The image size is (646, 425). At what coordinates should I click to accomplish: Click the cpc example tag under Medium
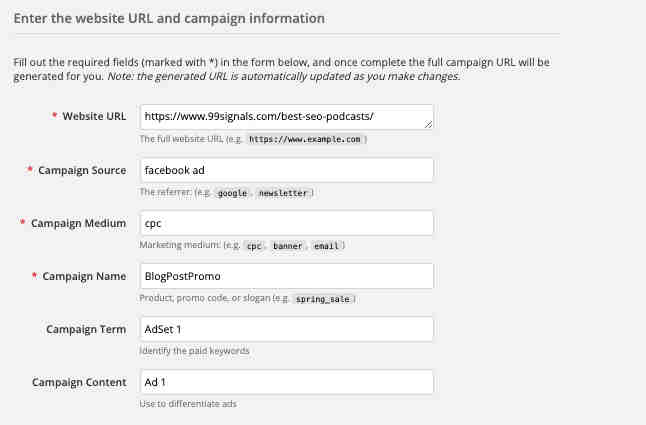[254, 246]
